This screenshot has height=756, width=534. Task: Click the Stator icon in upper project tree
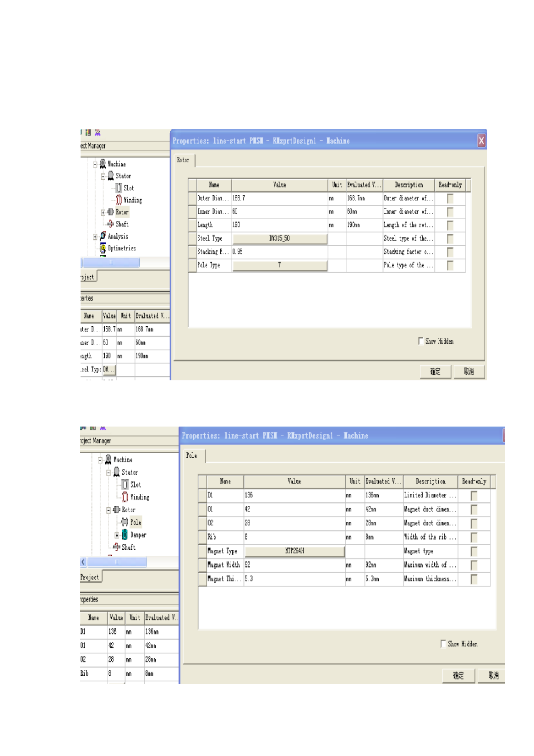click(x=111, y=176)
